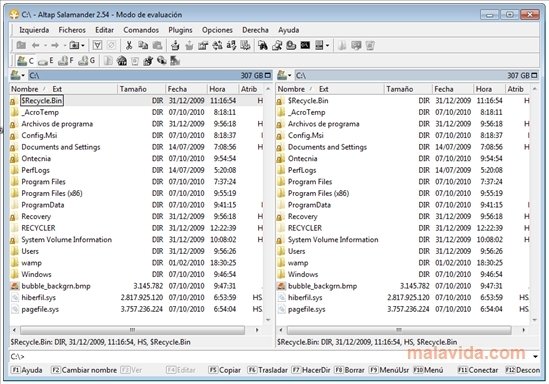Select drive F in the drive bar
This screenshot has height=384, width=549.
coord(66,61)
